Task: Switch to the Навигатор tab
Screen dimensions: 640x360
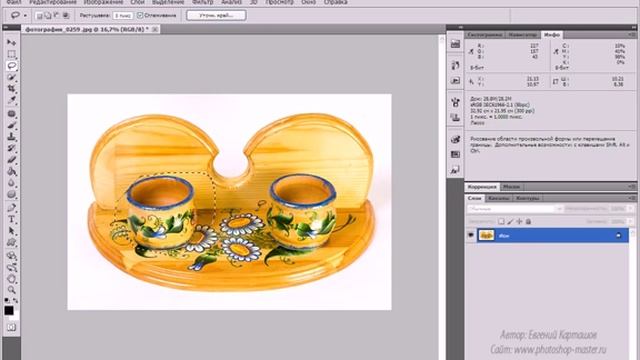Action: pyautogui.click(x=522, y=35)
